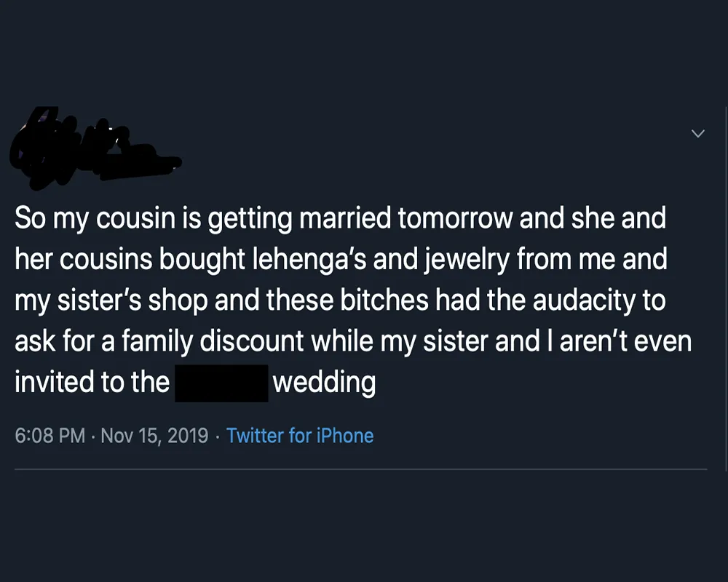Viewport: 728px width, 582px height.
Task: Click the 6:08 PM timestamp
Action: point(50,436)
